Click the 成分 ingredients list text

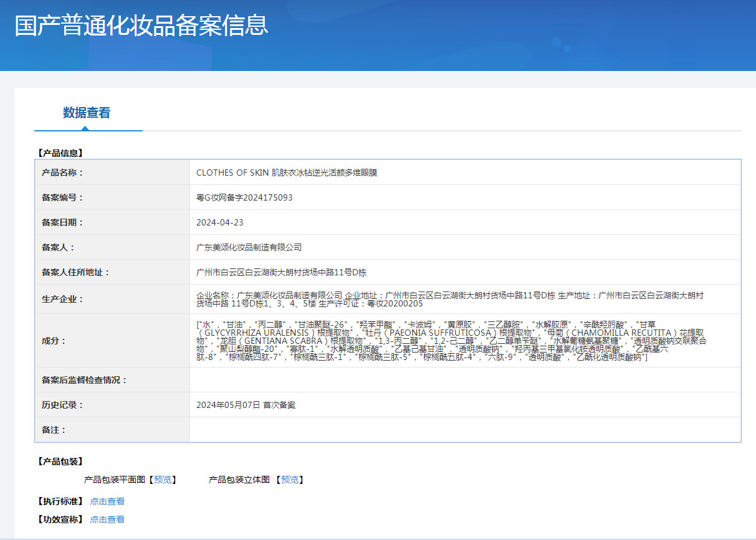[452, 341]
